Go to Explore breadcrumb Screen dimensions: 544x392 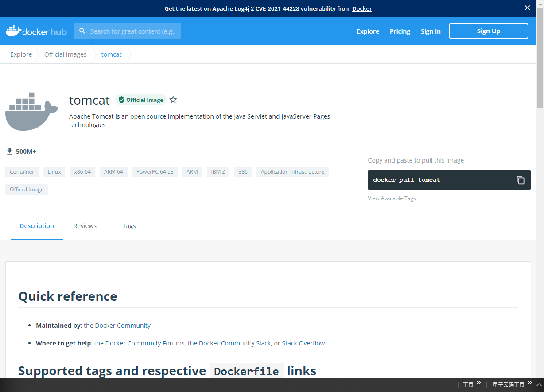coord(21,54)
